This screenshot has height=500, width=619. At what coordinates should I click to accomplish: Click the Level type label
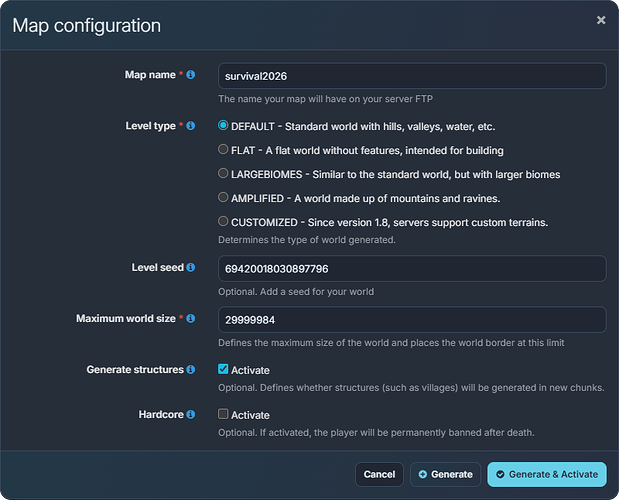(x=150, y=126)
